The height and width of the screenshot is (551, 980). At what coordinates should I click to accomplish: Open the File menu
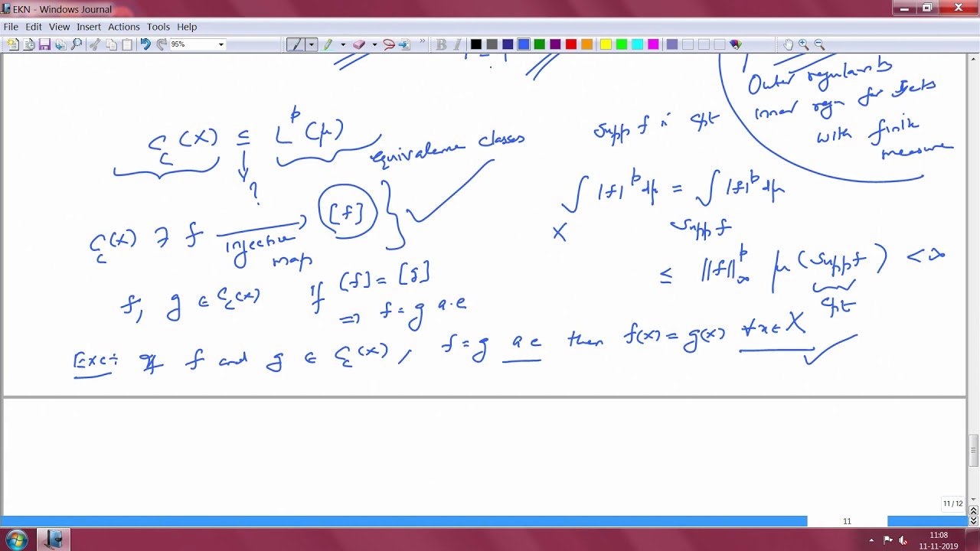pyautogui.click(x=11, y=27)
